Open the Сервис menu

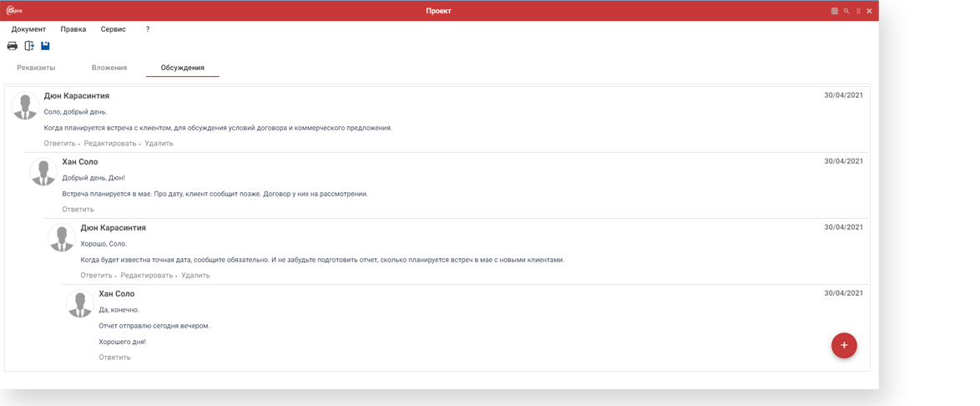click(x=114, y=28)
